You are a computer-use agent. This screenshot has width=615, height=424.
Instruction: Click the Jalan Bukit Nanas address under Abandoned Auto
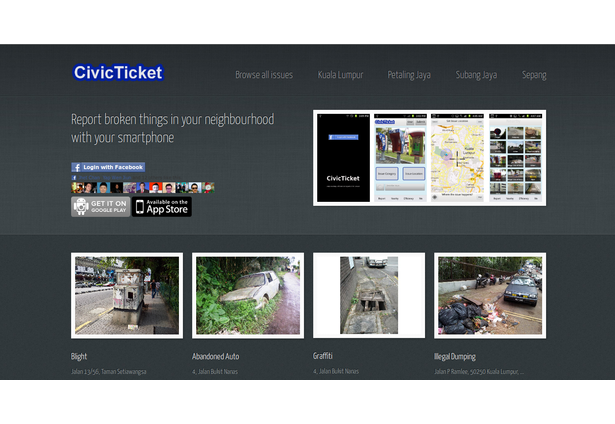pos(215,371)
